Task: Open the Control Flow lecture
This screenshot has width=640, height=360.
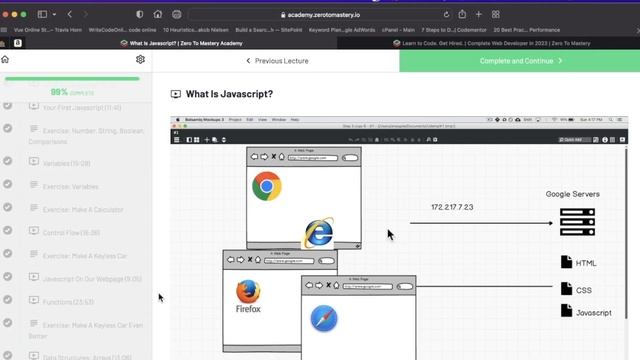Action: pyautogui.click(x=71, y=233)
